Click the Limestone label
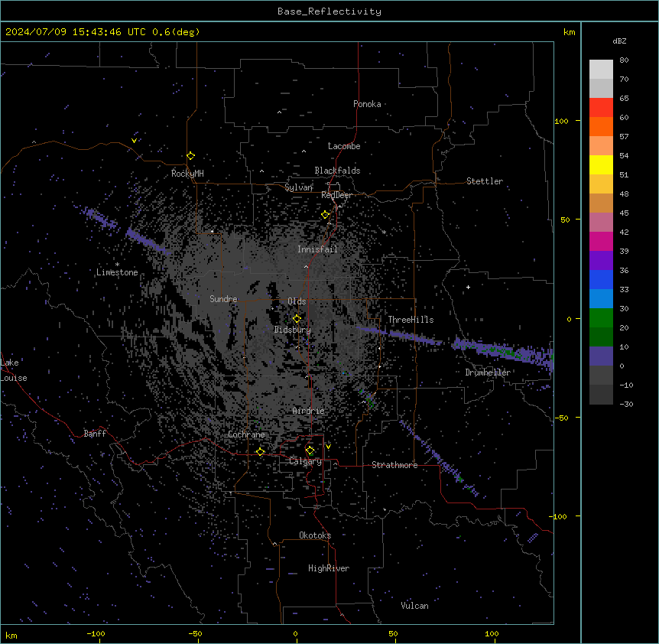 (117, 272)
